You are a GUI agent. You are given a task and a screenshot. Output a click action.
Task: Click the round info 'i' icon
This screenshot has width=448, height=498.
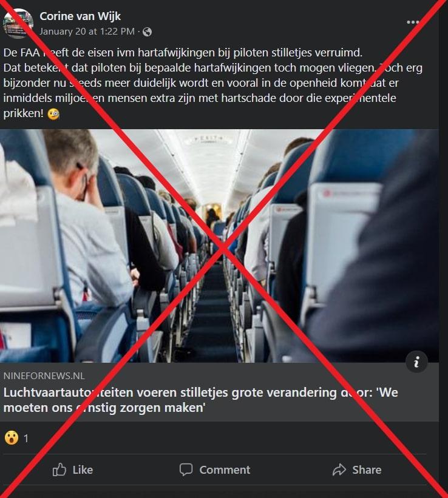(x=416, y=362)
